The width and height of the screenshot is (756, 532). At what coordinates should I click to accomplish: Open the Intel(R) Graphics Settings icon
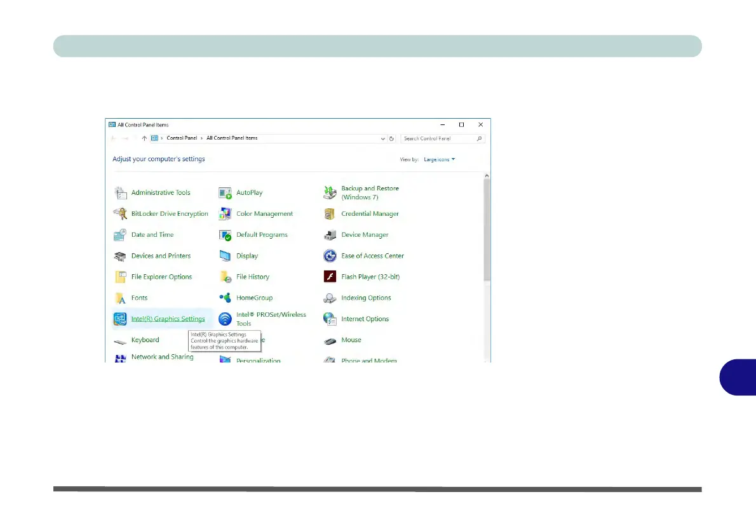(120, 319)
